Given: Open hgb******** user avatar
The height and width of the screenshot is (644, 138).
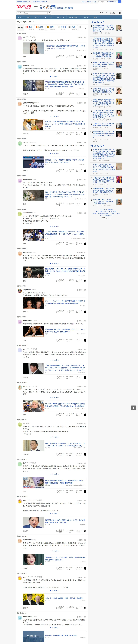Looking at the screenshot, I should 20,387.
